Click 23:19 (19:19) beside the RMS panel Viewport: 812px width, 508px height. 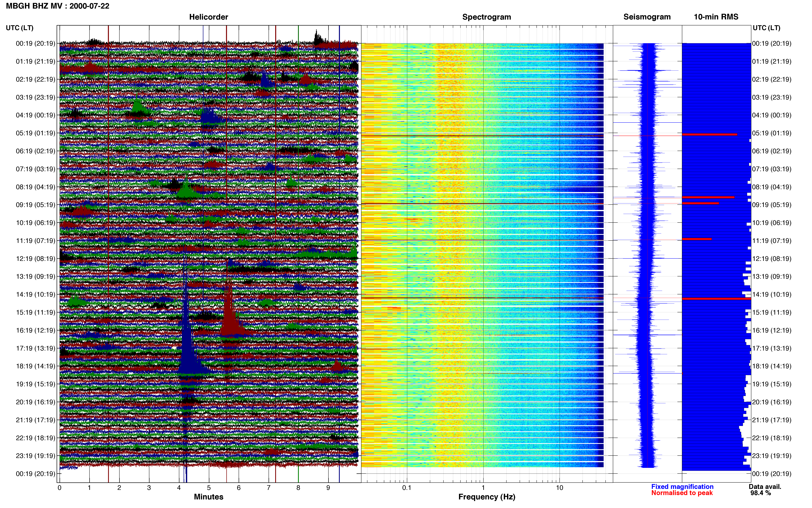772,456
